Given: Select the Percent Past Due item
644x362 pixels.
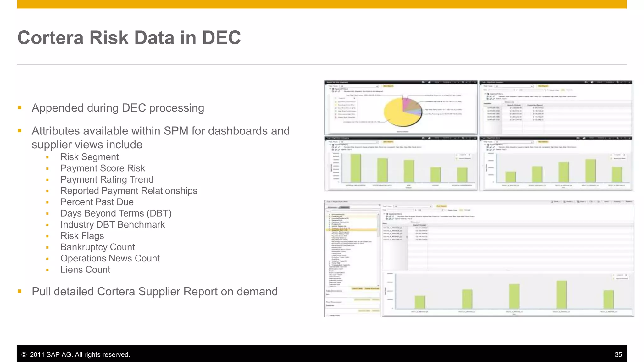Looking at the screenshot, I should click(97, 202).
